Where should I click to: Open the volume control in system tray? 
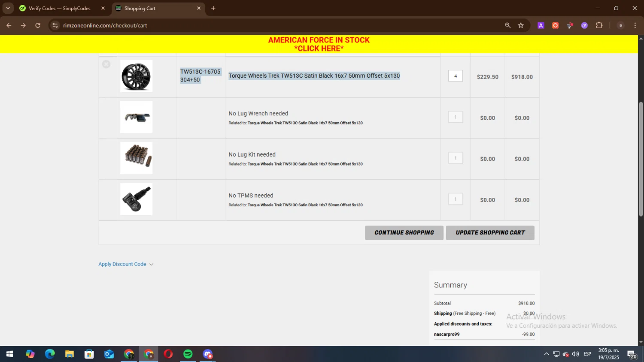click(x=576, y=354)
